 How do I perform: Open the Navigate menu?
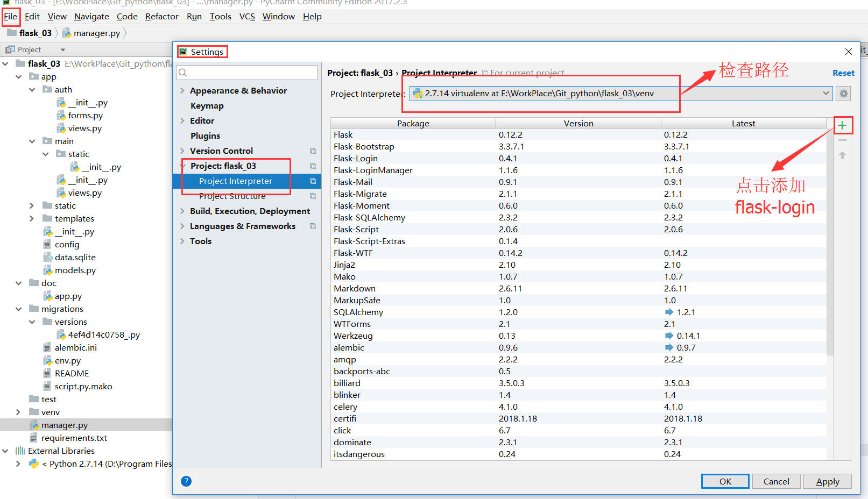click(x=91, y=17)
